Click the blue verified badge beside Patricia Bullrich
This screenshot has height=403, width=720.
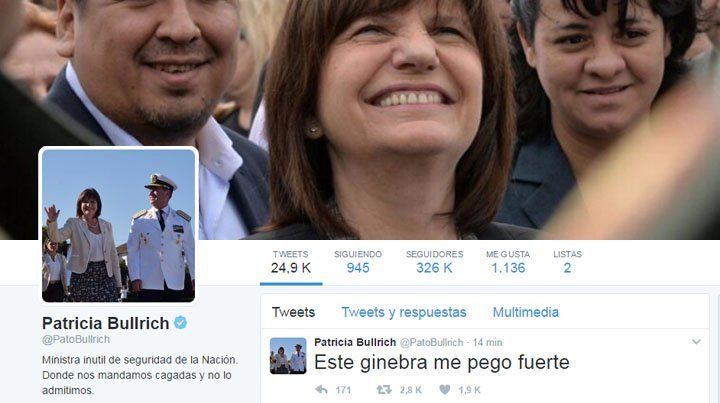click(x=180, y=323)
